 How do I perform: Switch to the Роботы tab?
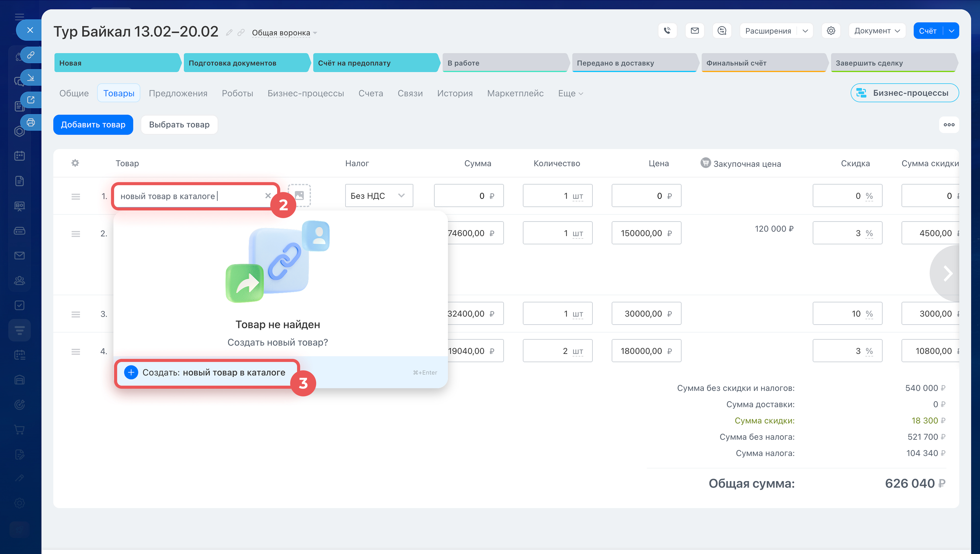237,94
